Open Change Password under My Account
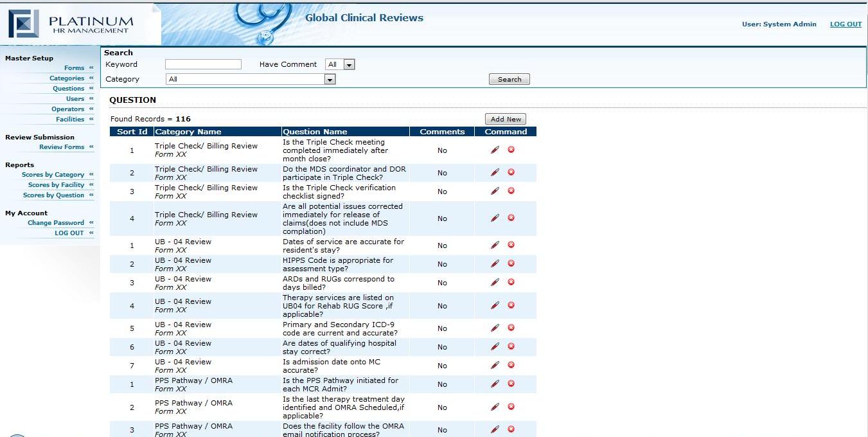 coord(56,223)
